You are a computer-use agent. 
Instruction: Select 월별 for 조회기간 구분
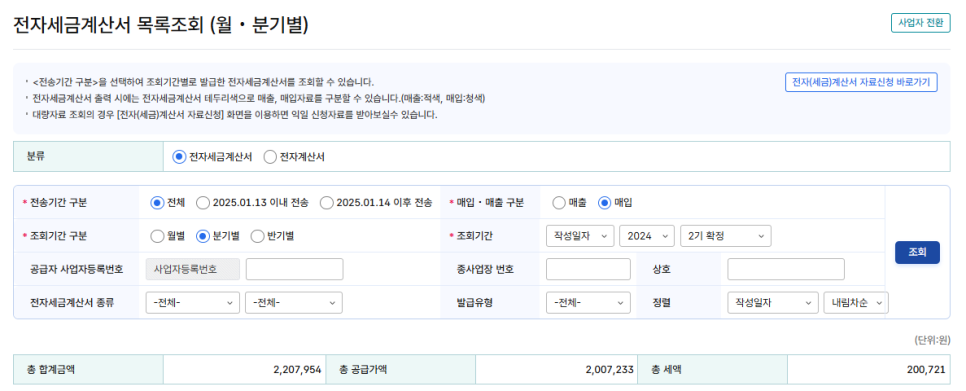[157, 236]
